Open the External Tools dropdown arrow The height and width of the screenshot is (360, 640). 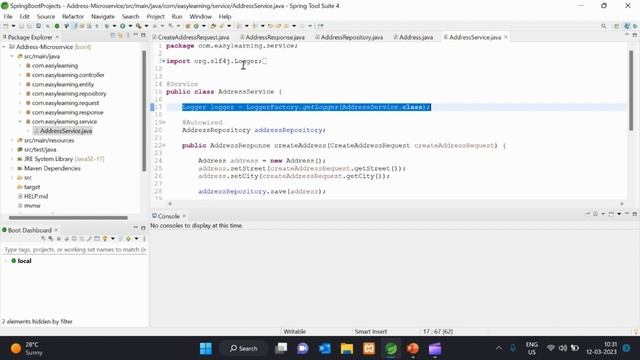pyautogui.click(x=146, y=26)
